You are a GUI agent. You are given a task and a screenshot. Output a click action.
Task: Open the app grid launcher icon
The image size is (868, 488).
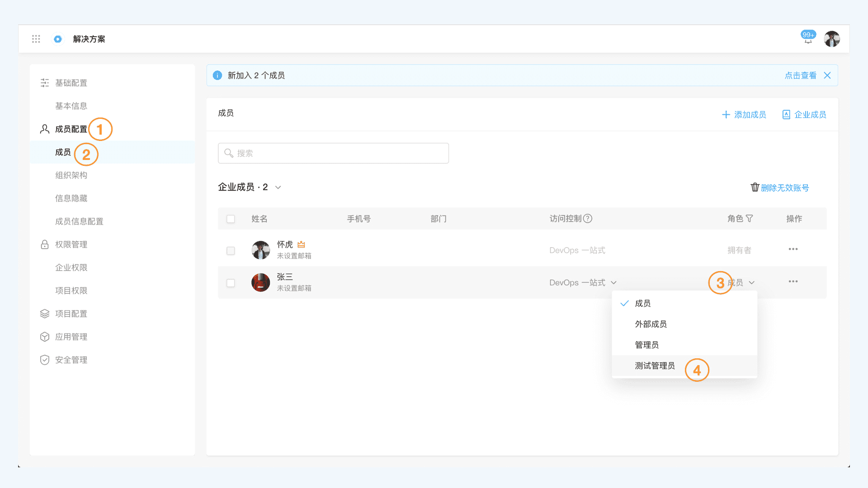click(36, 39)
